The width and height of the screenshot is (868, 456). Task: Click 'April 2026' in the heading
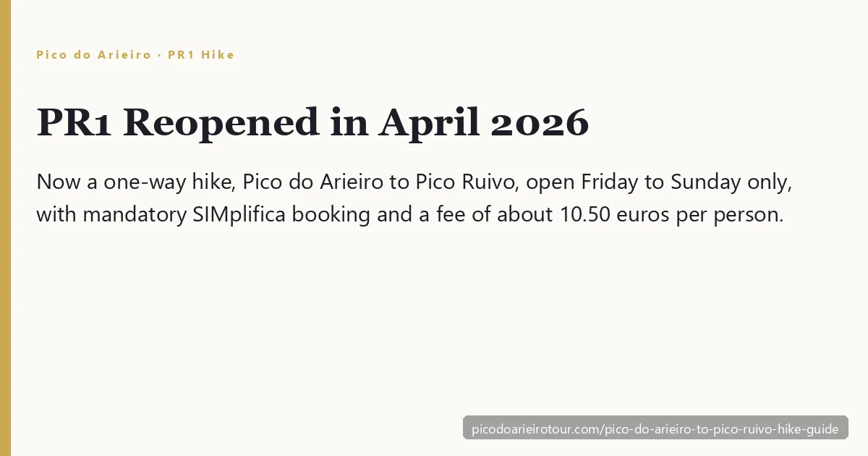(x=483, y=122)
